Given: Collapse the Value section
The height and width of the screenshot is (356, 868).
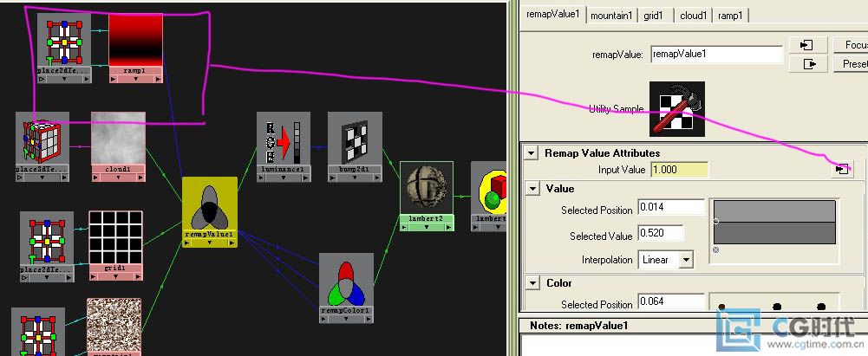Looking at the screenshot, I should click(532, 189).
